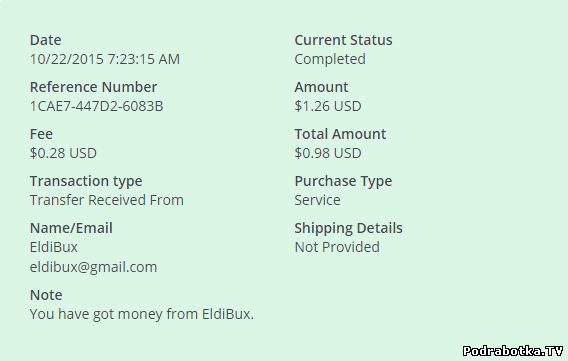Viewport: 568px width, 361px height.
Task: Click the Current Status heading
Action: pos(343,40)
